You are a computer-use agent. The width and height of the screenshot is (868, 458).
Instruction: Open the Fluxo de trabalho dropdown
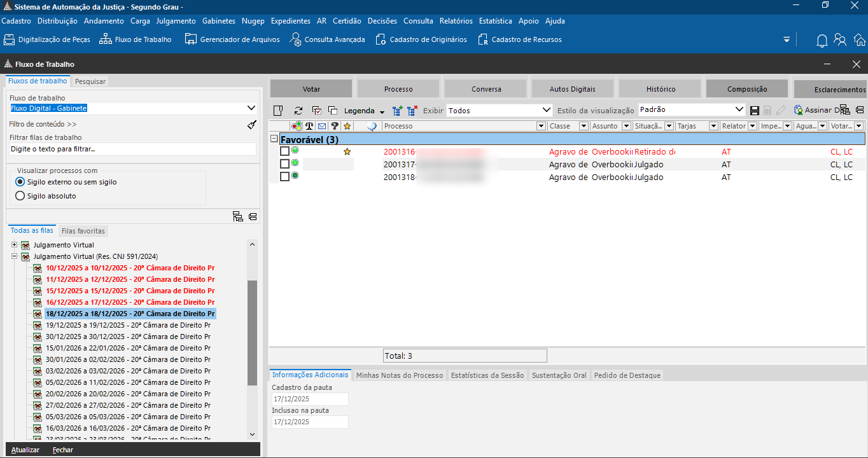[251, 108]
